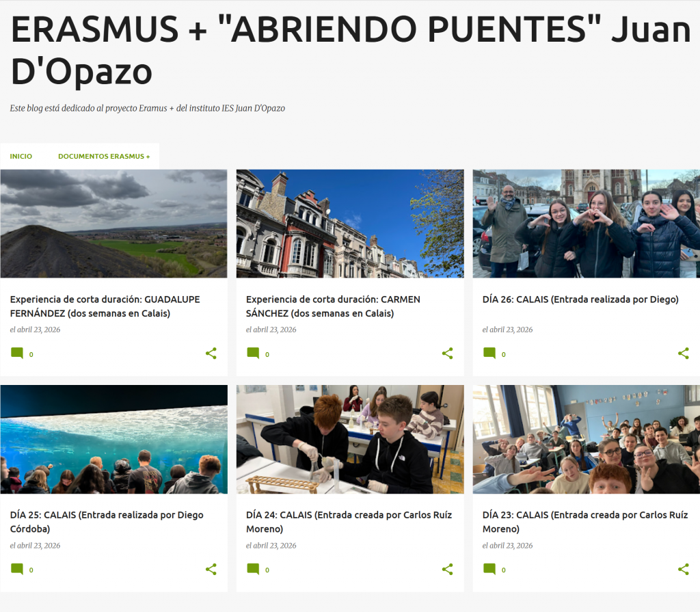Share the DÍA 25 Calais post
The height and width of the screenshot is (612, 700).
click(x=211, y=570)
